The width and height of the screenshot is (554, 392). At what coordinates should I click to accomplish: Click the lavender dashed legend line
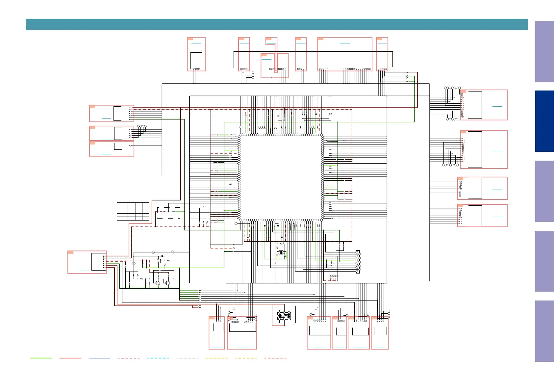point(187,358)
